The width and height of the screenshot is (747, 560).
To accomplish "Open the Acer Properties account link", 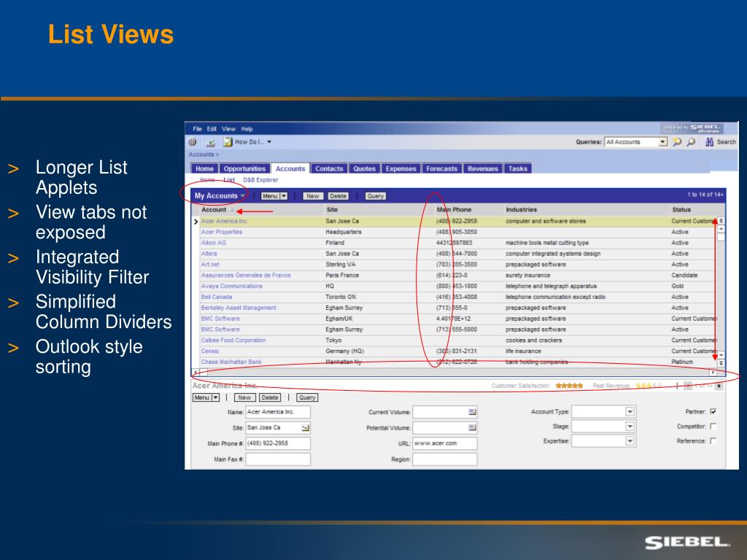I will coord(222,232).
